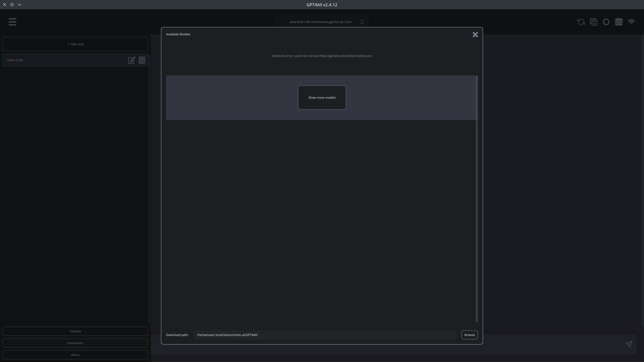Click the network wifi icon
Screen dimensions: 644x362
point(632,22)
